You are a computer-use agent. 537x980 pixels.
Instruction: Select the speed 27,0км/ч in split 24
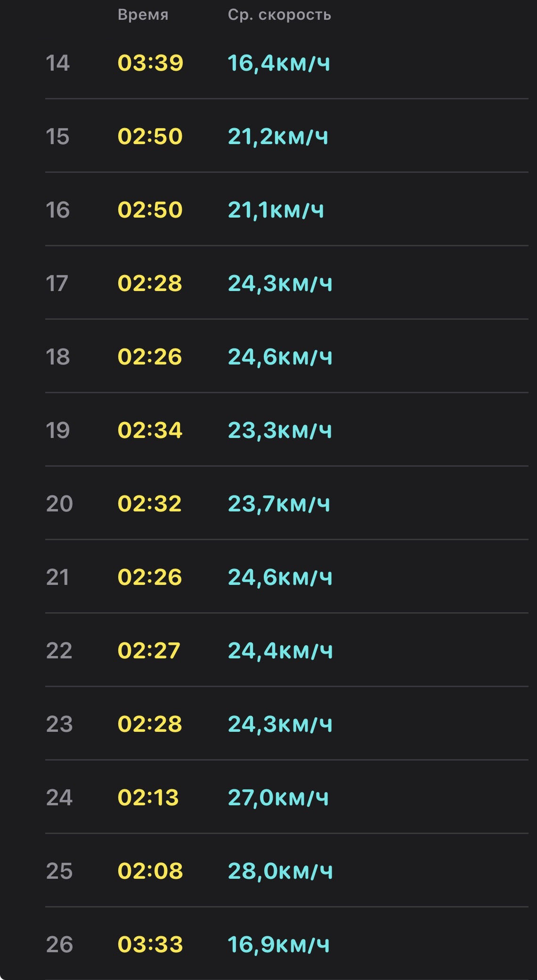[x=278, y=798]
